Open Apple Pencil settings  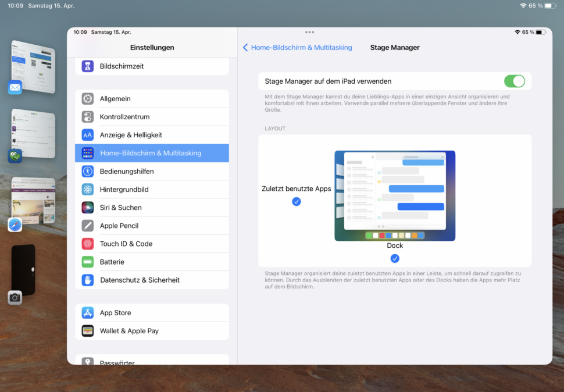(152, 226)
